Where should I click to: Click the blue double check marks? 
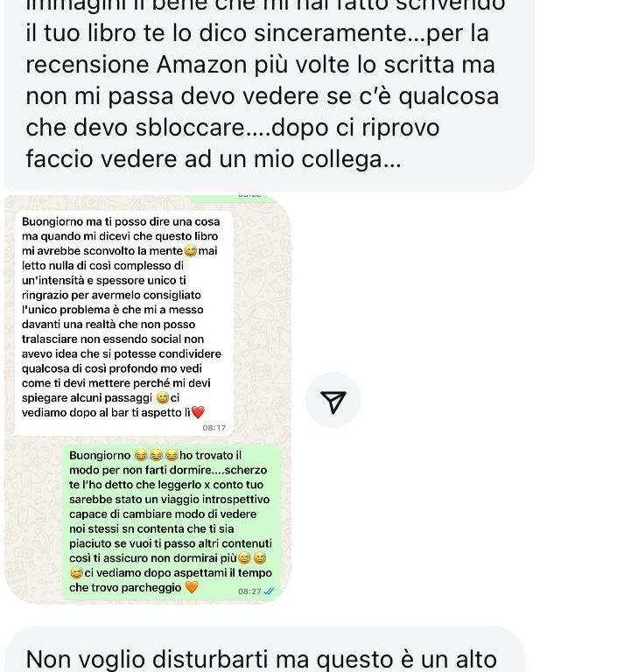[269, 591]
